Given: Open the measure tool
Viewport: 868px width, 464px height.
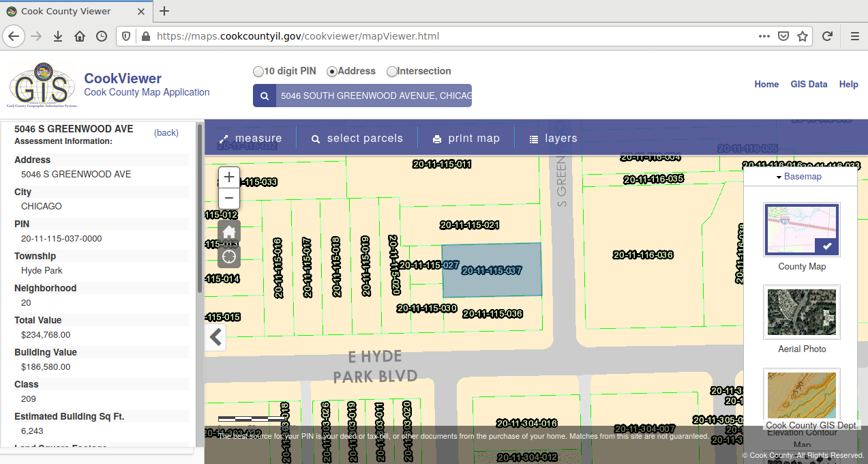Looking at the screenshot, I should (x=250, y=139).
